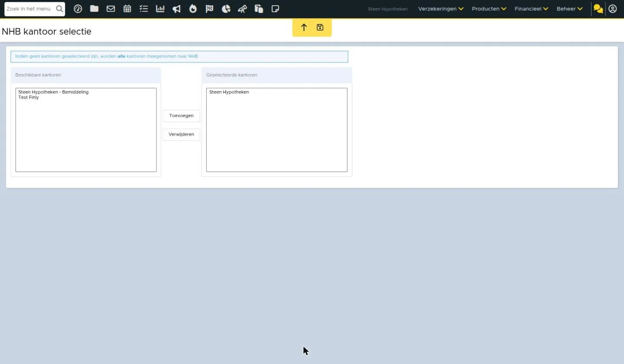
Task: Click the megaphone icon
Action: pyautogui.click(x=176, y=9)
